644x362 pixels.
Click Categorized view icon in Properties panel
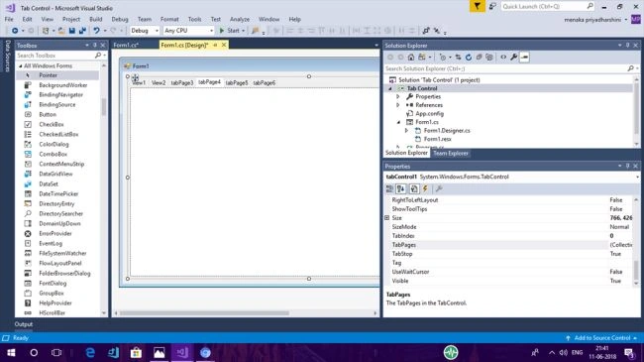click(389, 188)
